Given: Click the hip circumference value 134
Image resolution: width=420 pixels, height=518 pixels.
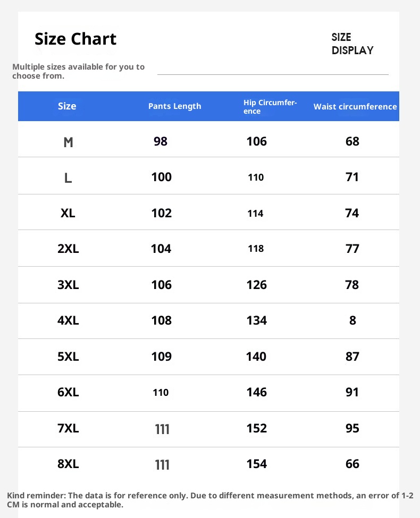Looking at the screenshot, I should click(256, 321).
